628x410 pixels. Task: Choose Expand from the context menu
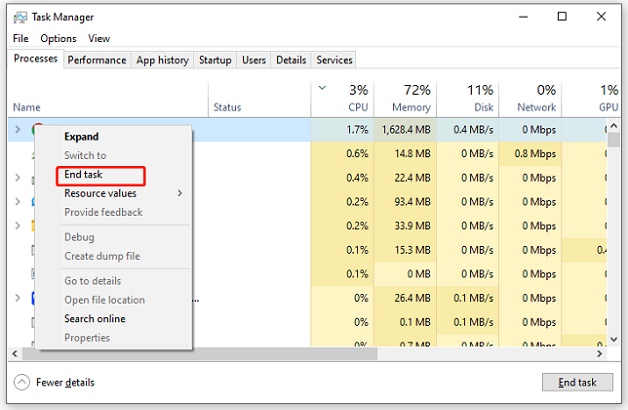81,136
